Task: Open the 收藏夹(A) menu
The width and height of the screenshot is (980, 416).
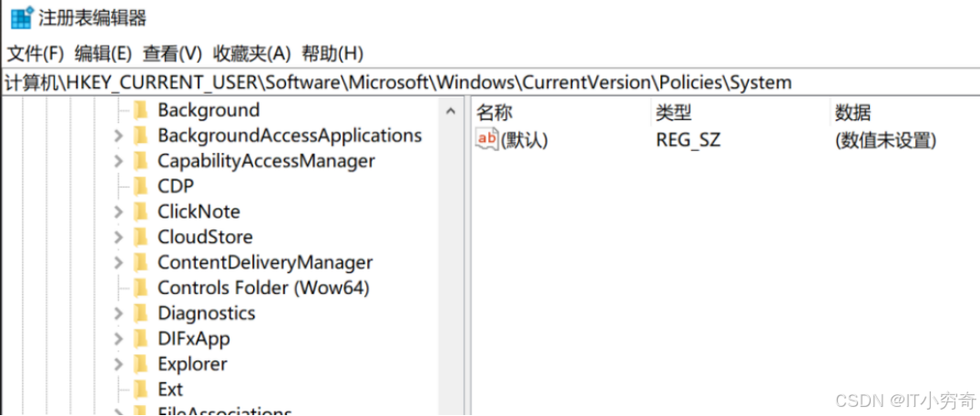Action: coord(252,54)
